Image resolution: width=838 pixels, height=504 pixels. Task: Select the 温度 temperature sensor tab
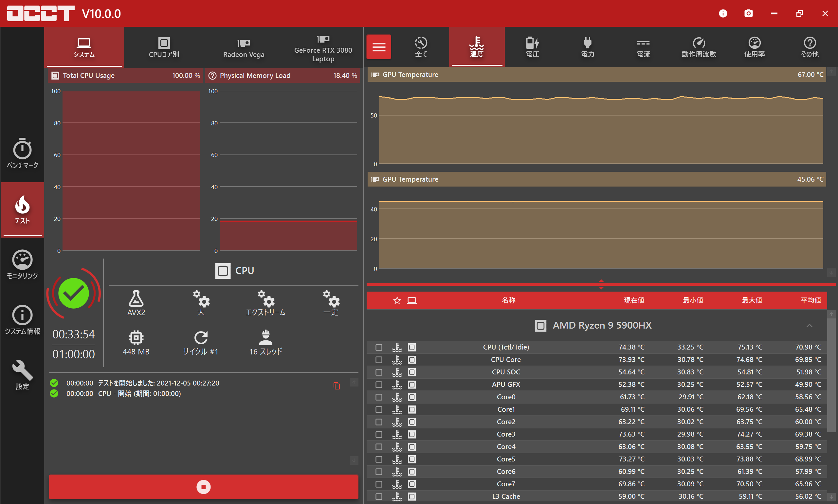pos(477,47)
